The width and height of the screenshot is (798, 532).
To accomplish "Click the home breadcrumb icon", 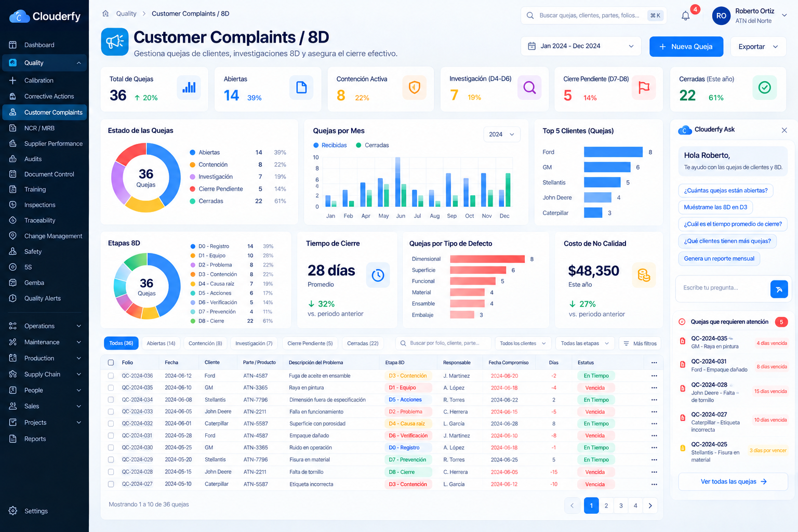I will pyautogui.click(x=105, y=14).
